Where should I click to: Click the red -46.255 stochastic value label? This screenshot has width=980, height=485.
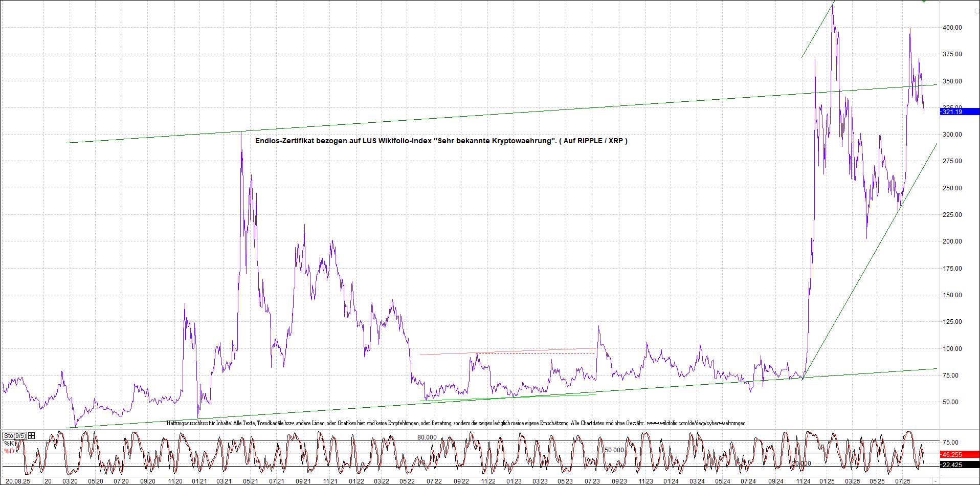point(960,454)
